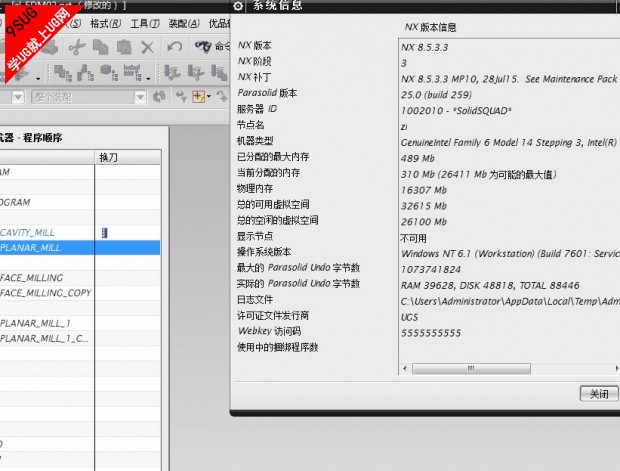Open the 格式(R) menu
620x471 pixels.
coord(105,24)
